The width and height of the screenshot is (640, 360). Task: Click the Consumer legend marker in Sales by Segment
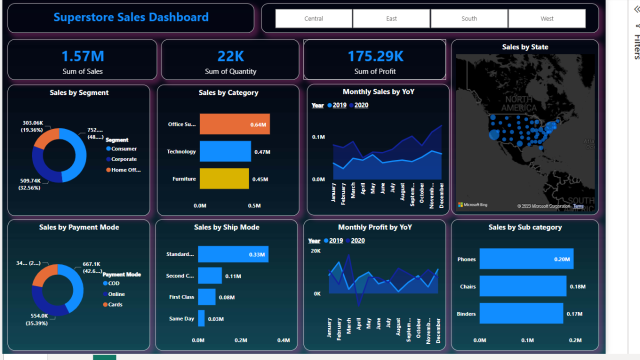pyautogui.click(x=109, y=149)
